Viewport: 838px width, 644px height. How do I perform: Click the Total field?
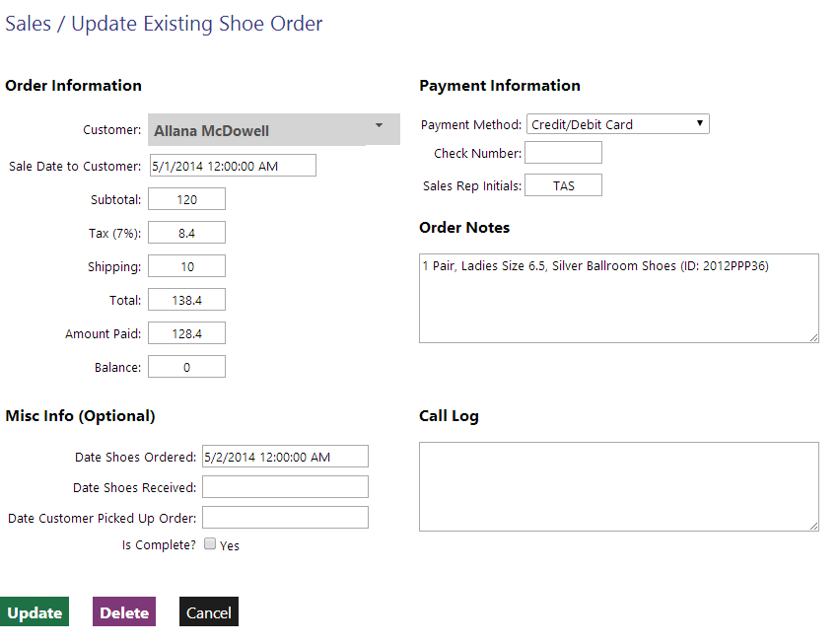tap(186, 299)
